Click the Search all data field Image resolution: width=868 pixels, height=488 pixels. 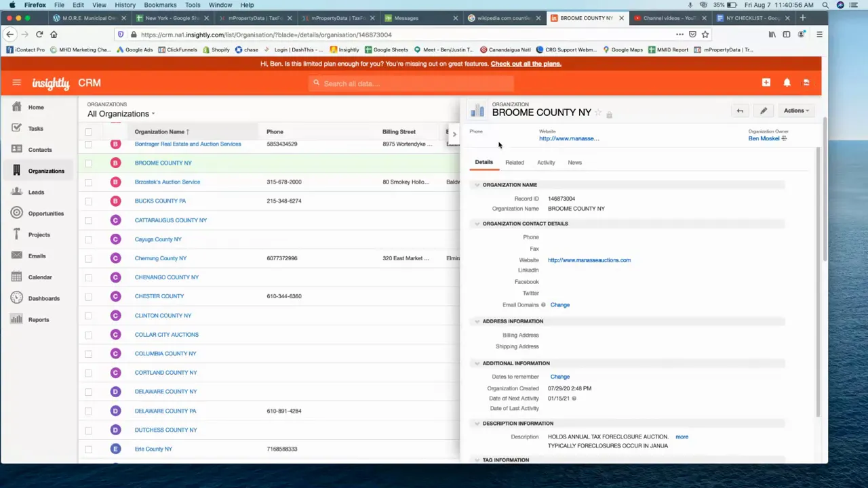click(x=411, y=83)
